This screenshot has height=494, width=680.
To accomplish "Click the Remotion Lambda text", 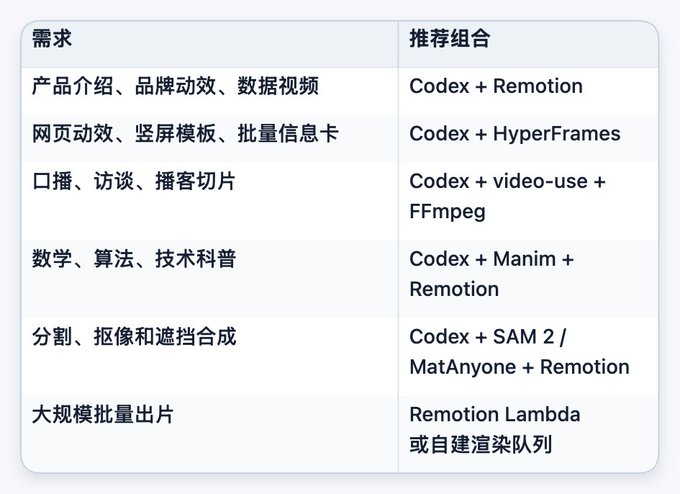I will coord(495,414).
